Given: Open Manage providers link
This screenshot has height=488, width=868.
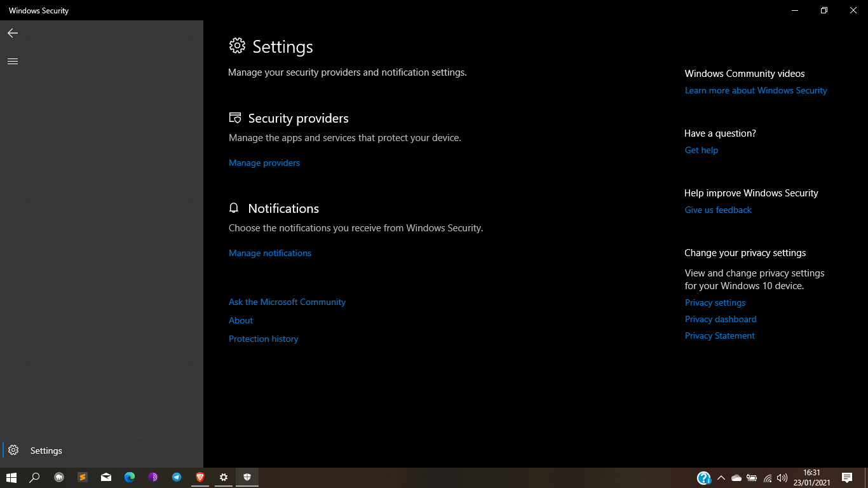Looking at the screenshot, I should [x=264, y=163].
